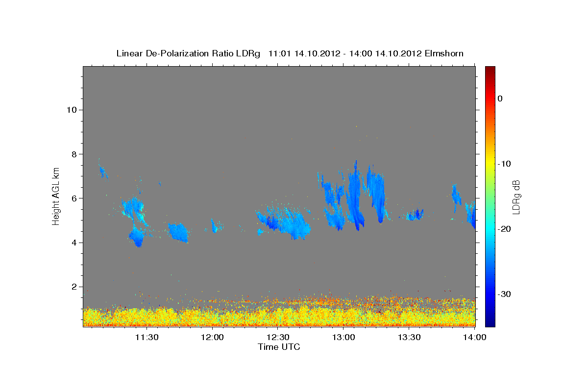Click the blue cloud near 11:25 at 4 km
This screenshot has width=588, height=392.
pyautogui.click(x=137, y=238)
